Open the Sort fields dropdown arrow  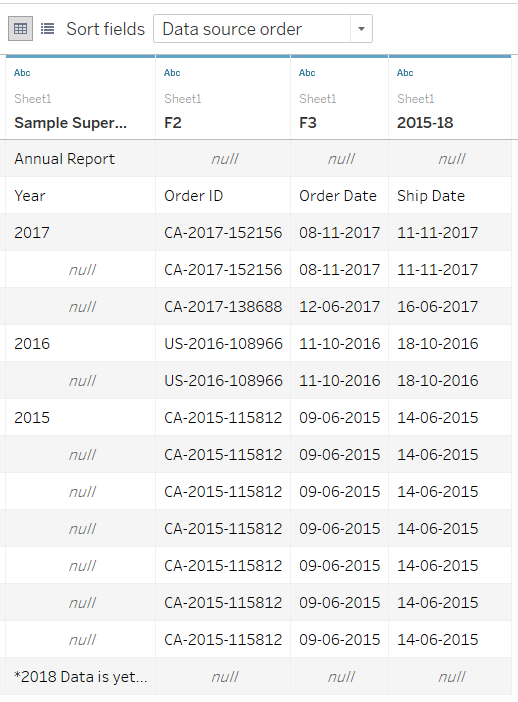pos(361,29)
